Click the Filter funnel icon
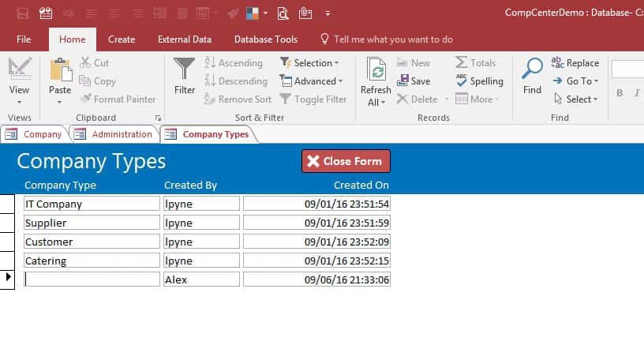 click(185, 69)
